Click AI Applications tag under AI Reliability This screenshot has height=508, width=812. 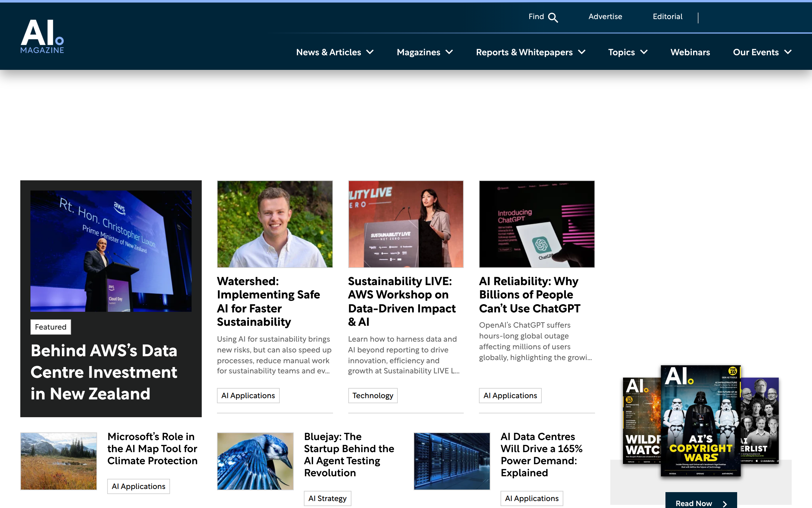pyautogui.click(x=510, y=396)
